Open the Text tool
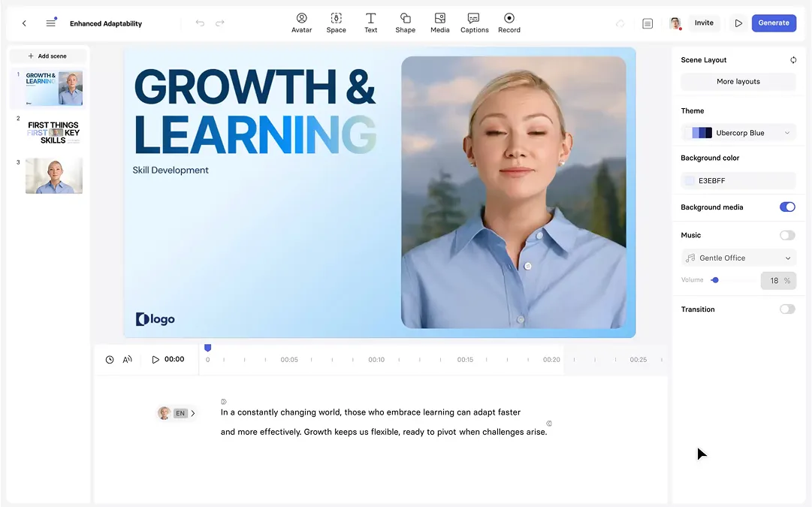The height and width of the screenshot is (507, 812). pos(371,23)
